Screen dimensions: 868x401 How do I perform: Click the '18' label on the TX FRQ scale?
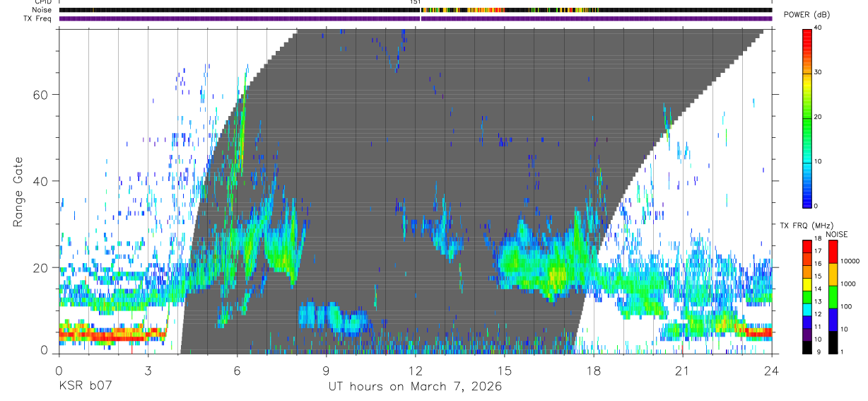817,238
